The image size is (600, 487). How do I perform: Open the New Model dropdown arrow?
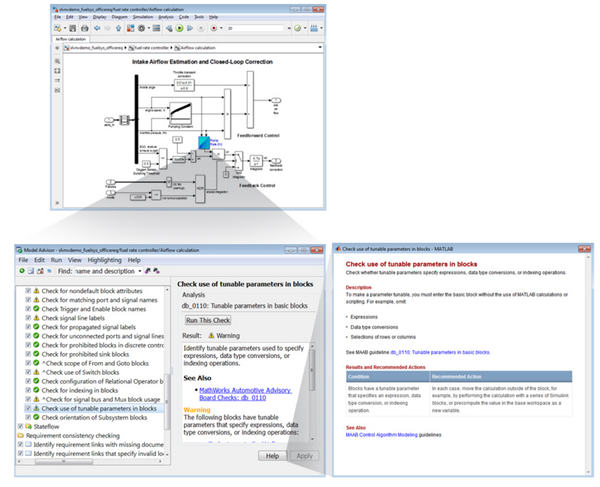(x=64, y=28)
